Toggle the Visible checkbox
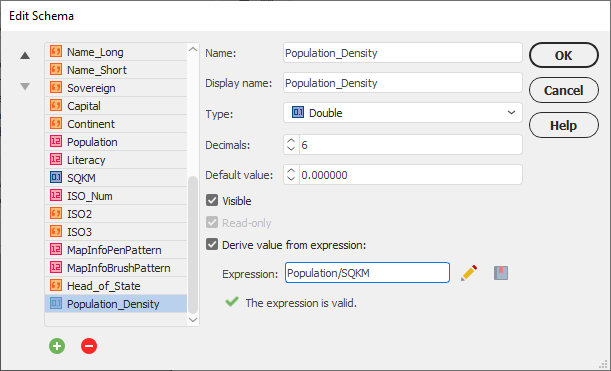Viewport: 611px width, 371px height. coord(212,201)
